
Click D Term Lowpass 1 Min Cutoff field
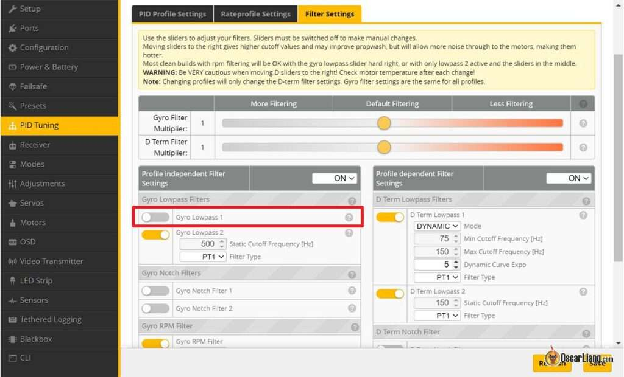[437, 239]
